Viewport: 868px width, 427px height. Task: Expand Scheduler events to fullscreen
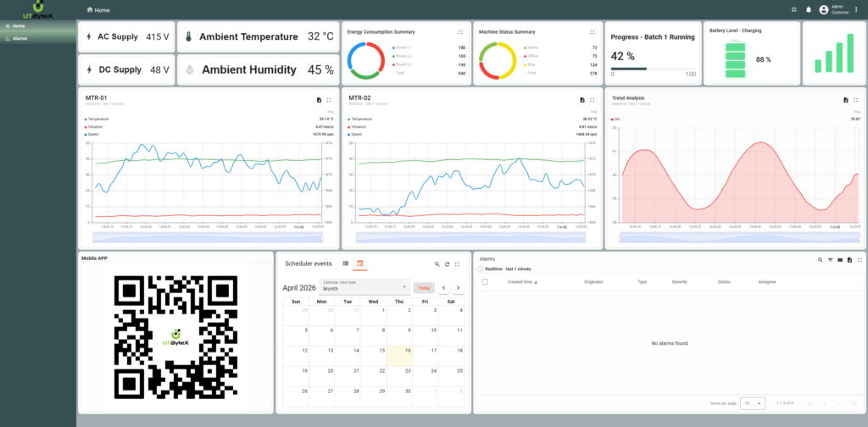457,264
